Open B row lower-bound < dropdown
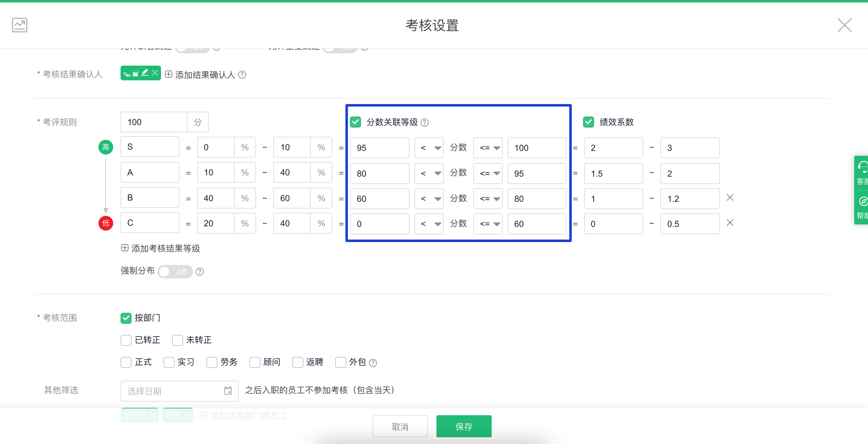868x444 pixels. point(428,199)
